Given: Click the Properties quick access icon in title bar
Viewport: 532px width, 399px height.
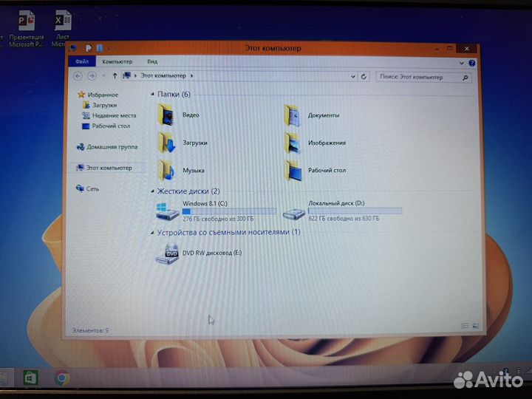Looking at the screenshot, I should (88, 48).
